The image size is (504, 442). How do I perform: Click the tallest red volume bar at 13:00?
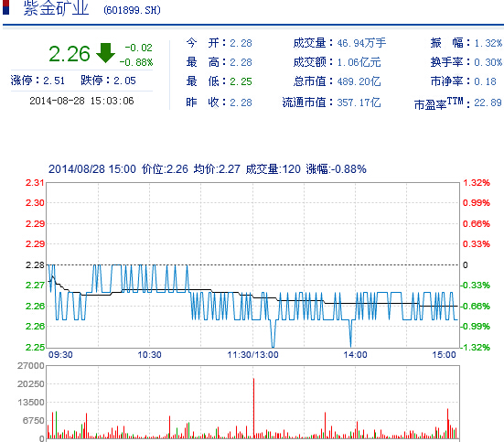[253, 408]
